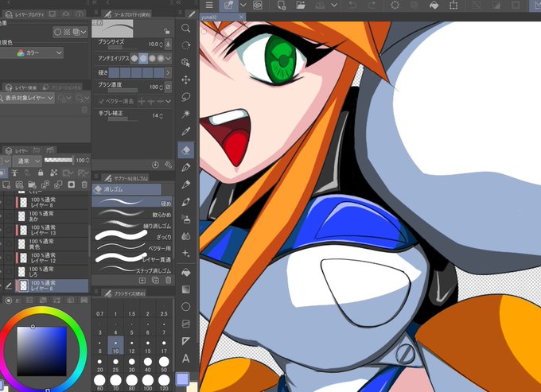Toggle visibility of レイヤー 8 layer
Viewport: 541px width, 392px height.
pos(1,203)
